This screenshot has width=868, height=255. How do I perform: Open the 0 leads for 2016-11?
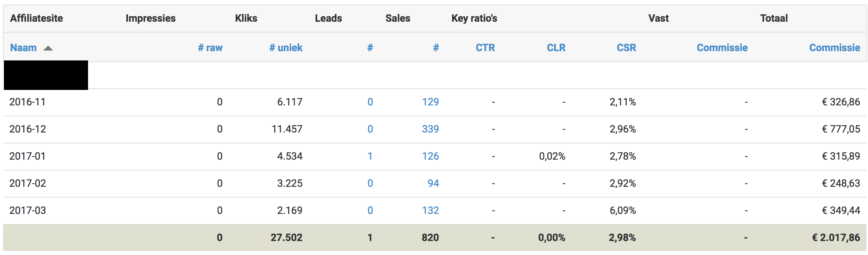370,102
